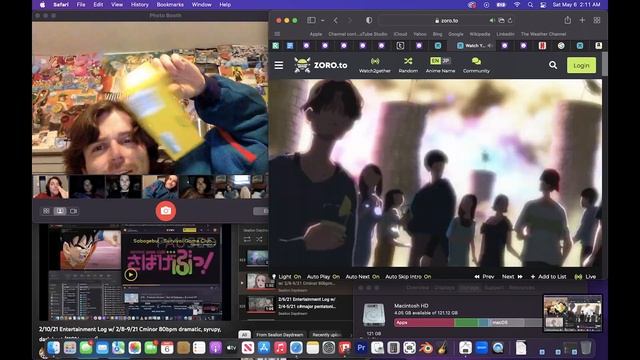Open the Safari Share menu
Image resolution: width=640 pixels, height=360 pixels.
pos(567,20)
